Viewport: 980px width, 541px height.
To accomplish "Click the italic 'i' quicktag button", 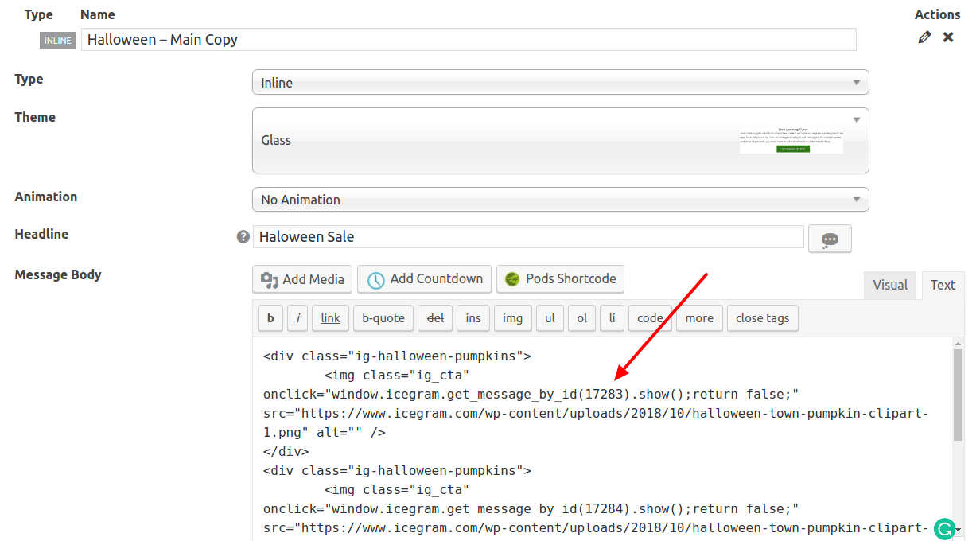I will point(297,318).
